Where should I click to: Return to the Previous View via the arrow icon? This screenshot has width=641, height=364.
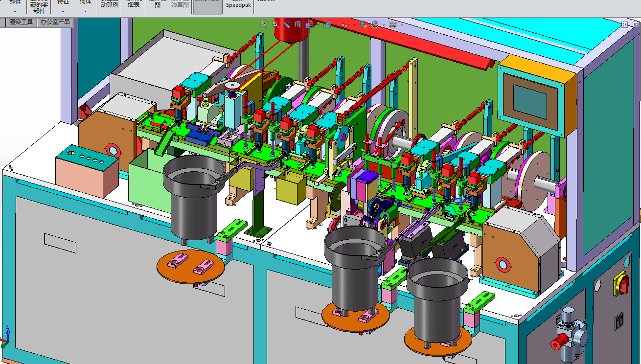(287, 24)
